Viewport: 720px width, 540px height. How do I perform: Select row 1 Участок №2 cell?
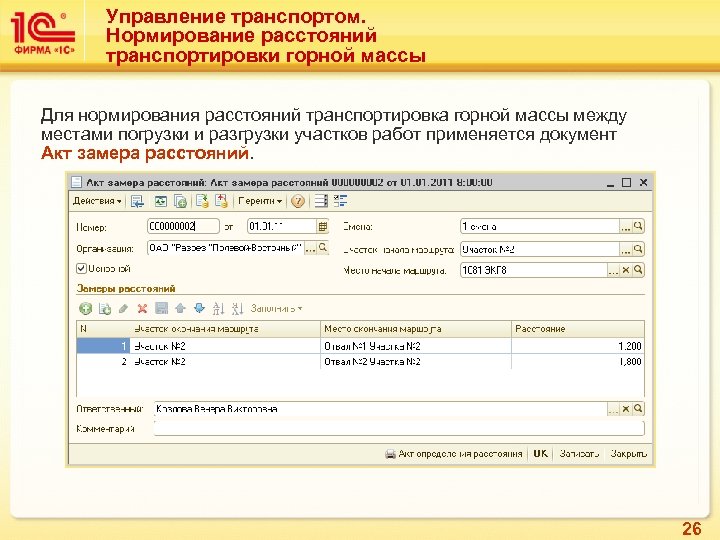point(225,346)
